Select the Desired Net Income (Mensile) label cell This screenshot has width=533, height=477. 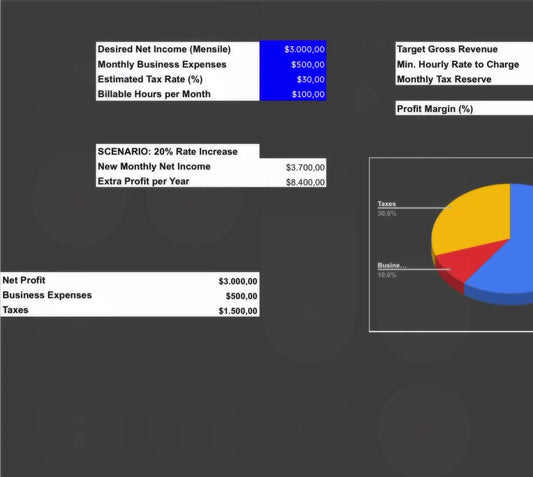177,49
